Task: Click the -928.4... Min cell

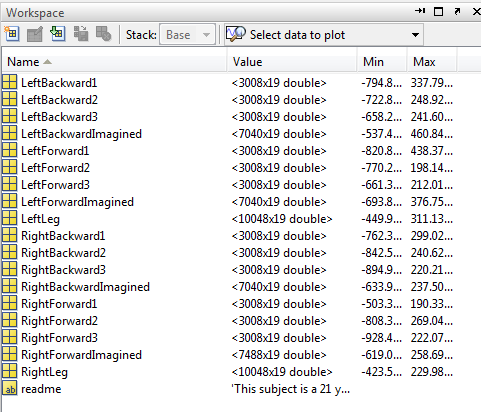Action: pyautogui.click(x=381, y=338)
